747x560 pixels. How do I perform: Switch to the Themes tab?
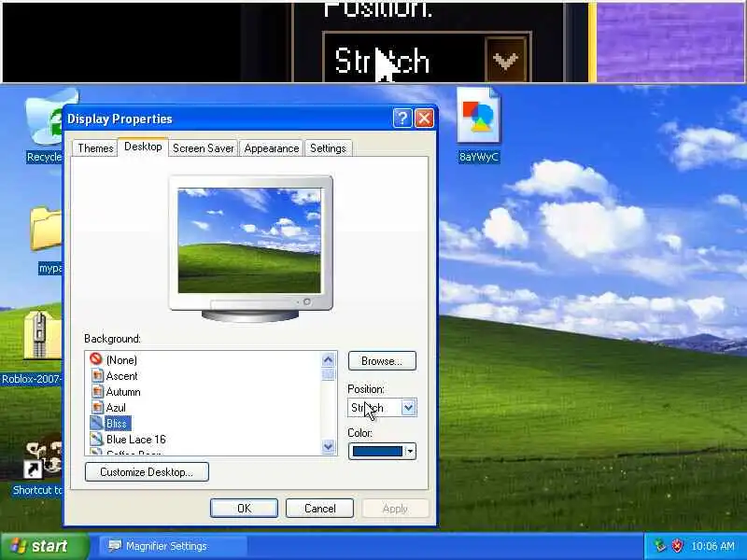[95, 148]
